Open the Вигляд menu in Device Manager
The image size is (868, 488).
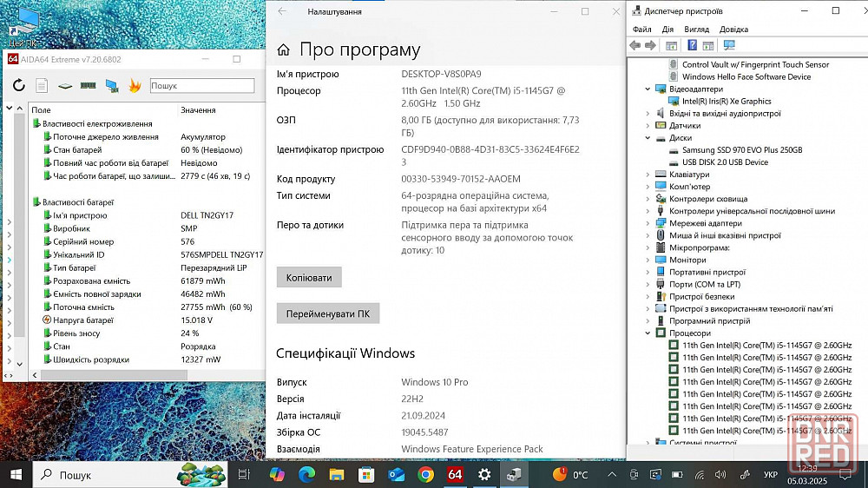click(x=696, y=30)
